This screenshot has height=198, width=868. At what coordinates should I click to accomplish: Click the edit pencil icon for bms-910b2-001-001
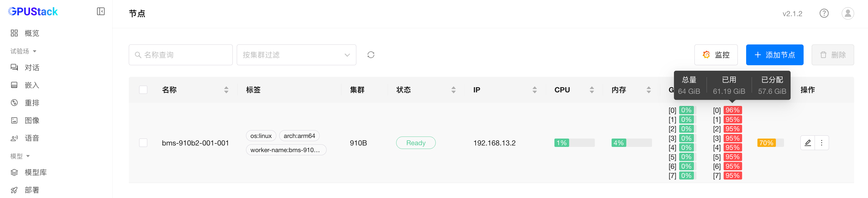pyautogui.click(x=808, y=143)
